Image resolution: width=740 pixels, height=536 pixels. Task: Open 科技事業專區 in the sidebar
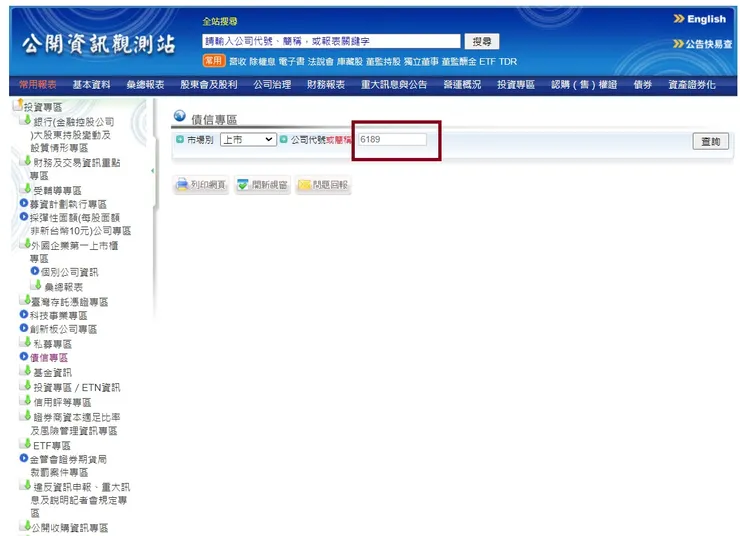[59, 316]
